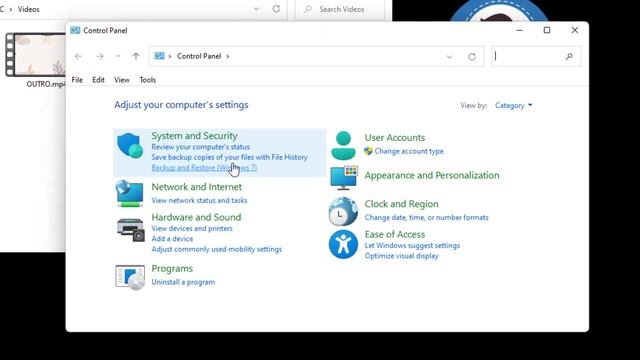Click the Control Panel title bar icon
Screen dimensions: 640x360
click(75, 30)
